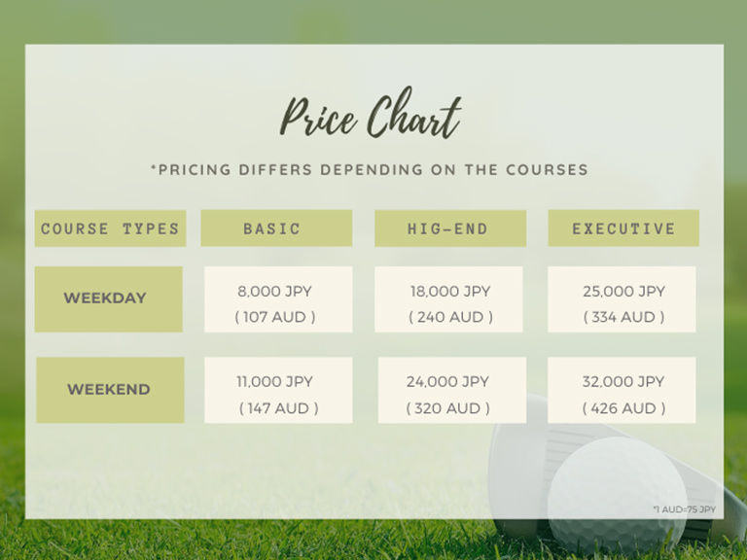This screenshot has height=560, width=747.
Task: Click the 1 AUD=75 JPY footnote
Action: click(x=684, y=509)
